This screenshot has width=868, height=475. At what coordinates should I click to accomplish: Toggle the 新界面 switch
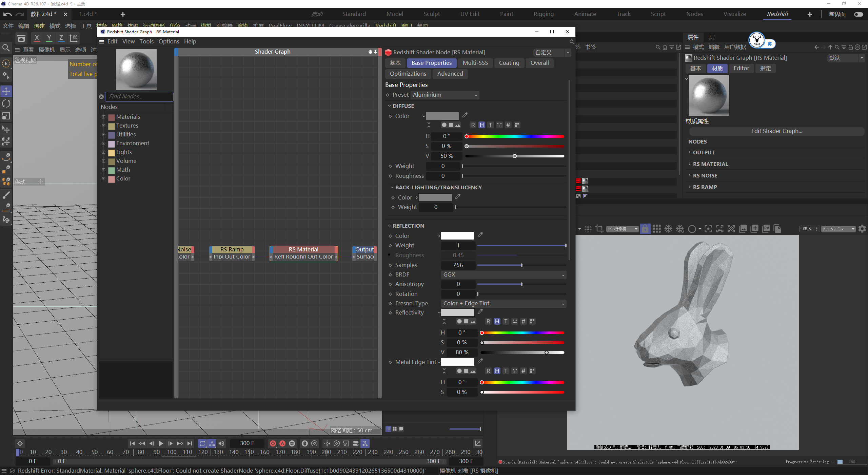pyautogui.click(x=859, y=14)
